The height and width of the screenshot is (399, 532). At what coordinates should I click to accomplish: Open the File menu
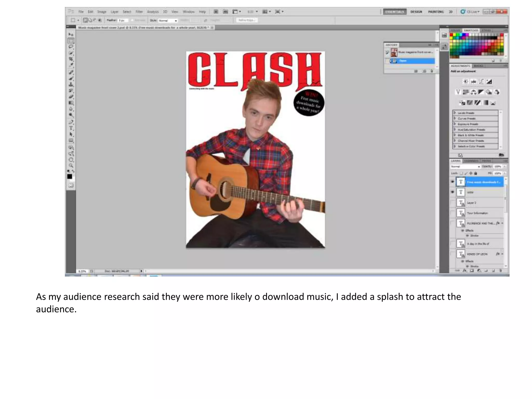coord(81,12)
